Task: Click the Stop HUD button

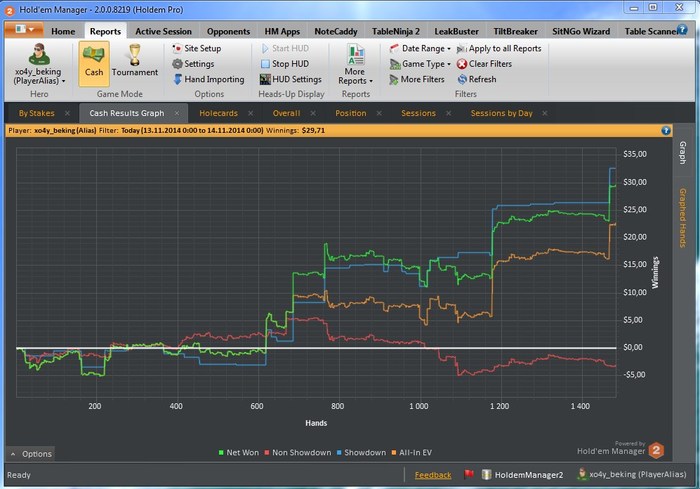Action: tap(284, 64)
